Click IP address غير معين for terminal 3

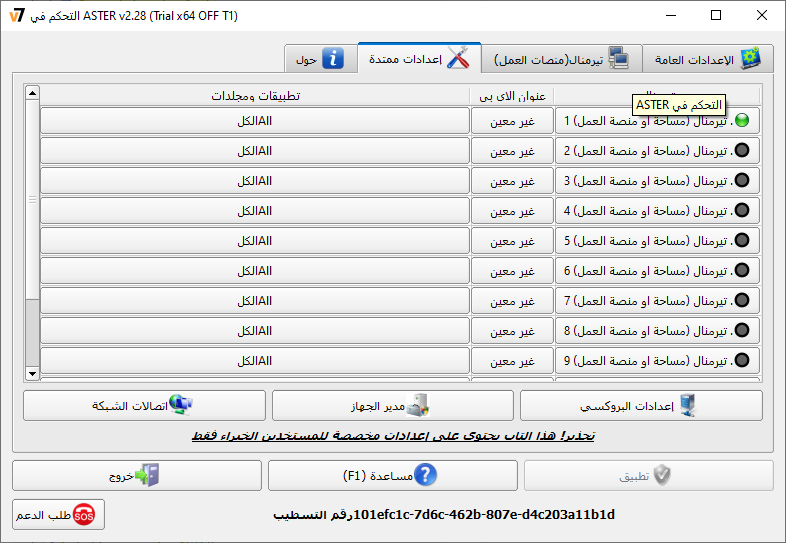tap(512, 180)
